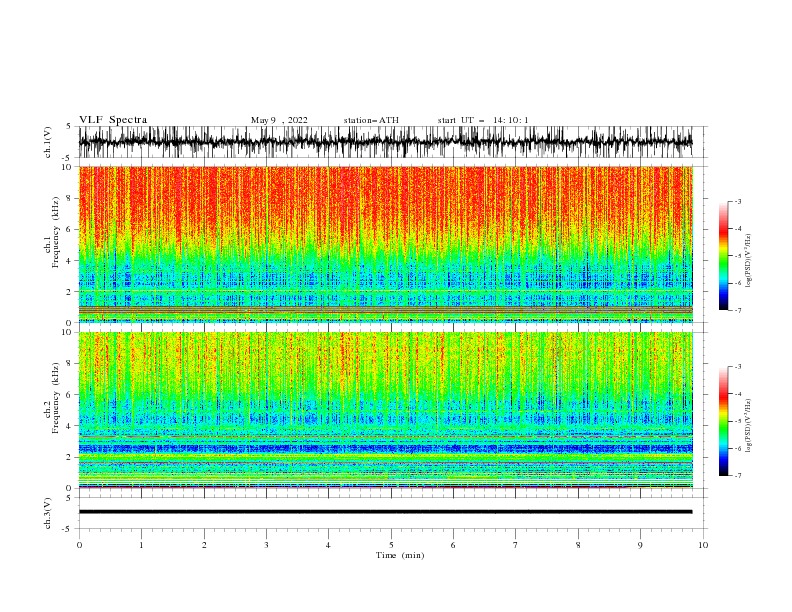Click the time axis tick label "3"
Screen dimensions: 792x612
(266, 545)
